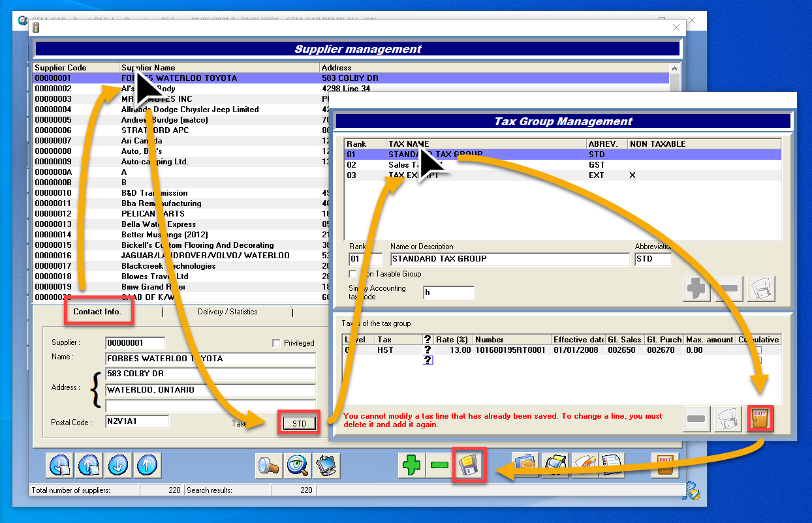Click the question mark lookup in empty tax row
Screen dimensions: 812x523
[428, 360]
